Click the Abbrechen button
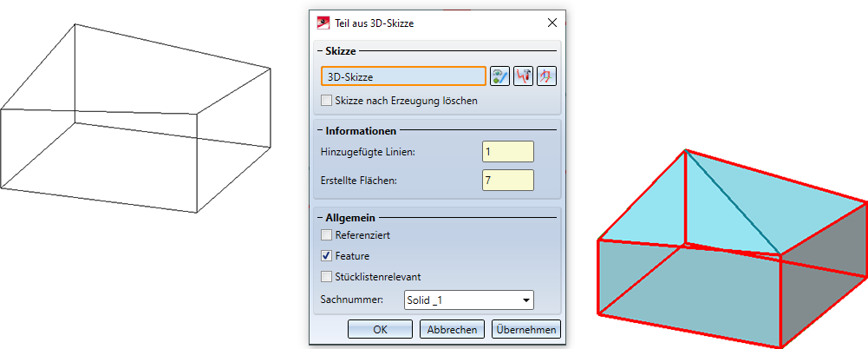The width and height of the screenshot is (868, 349). tap(452, 330)
